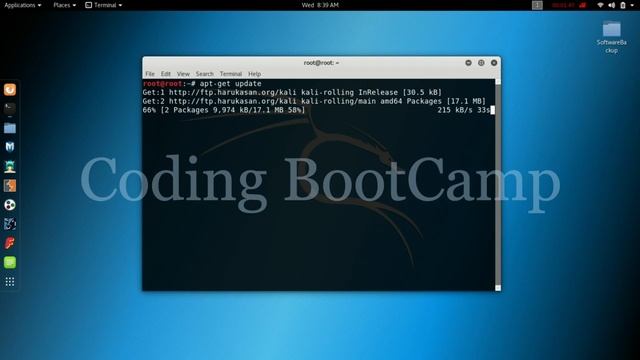The width and height of the screenshot is (640, 360).
Task: Launch Metasploit (M icon) from the dock
Action: point(10,147)
